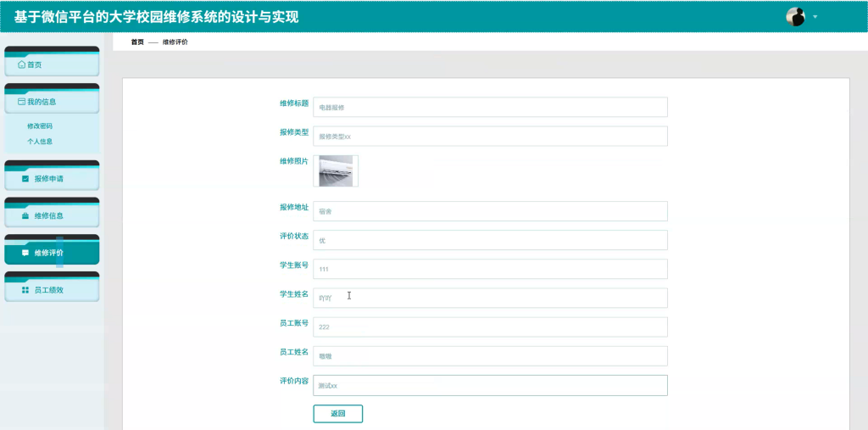The height and width of the screenshot is (430, 868).
Task: Click the 报修地址 field showing 宿舍
Action: coord(490,211)
